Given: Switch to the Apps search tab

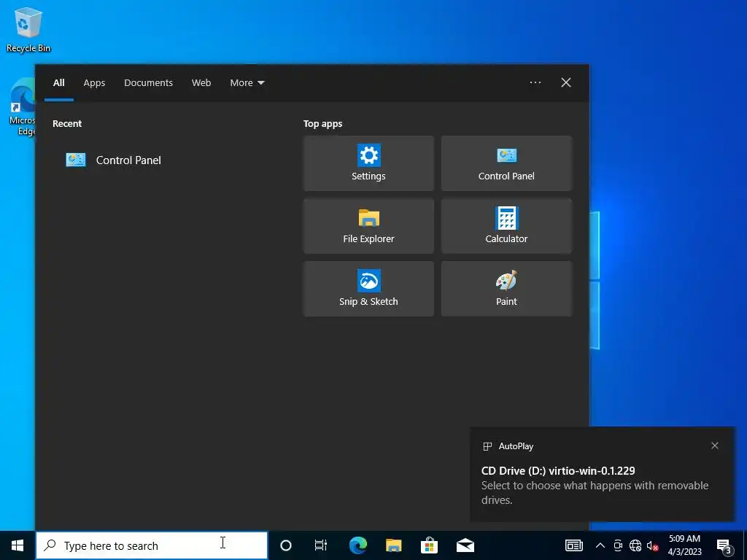Looking at the screenshot, I should [94, 83].
